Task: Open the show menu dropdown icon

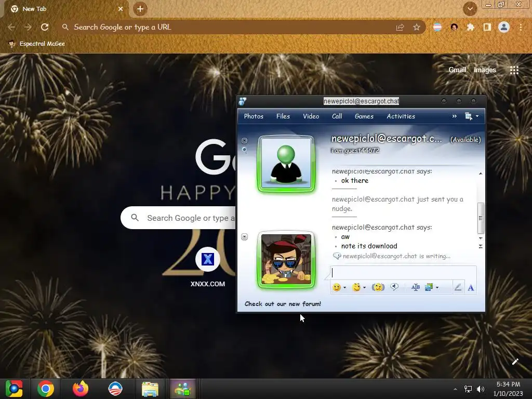Action: [x=472, y=116]
